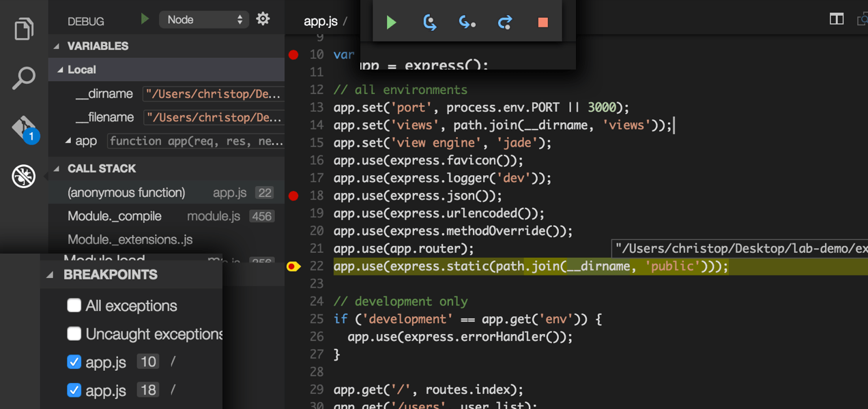Remove the red breakpoint on line 18
The image size is (868, 409).
point(293,196)
